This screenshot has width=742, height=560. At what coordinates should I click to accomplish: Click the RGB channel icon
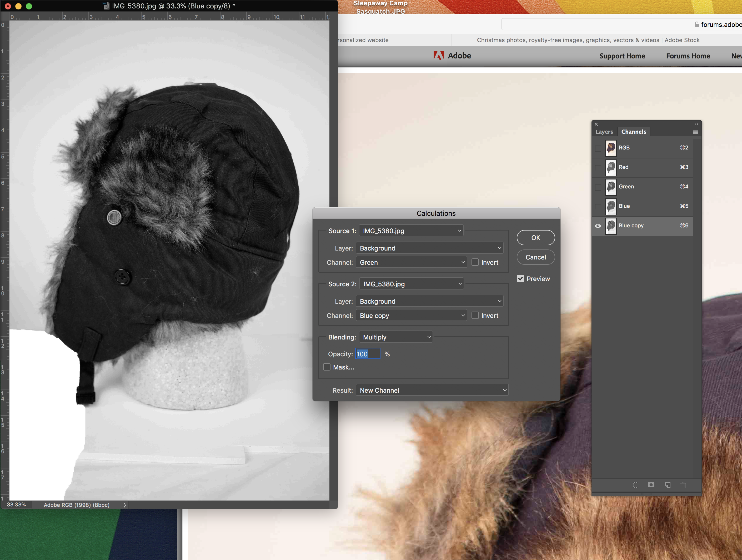tap(611, 148)
